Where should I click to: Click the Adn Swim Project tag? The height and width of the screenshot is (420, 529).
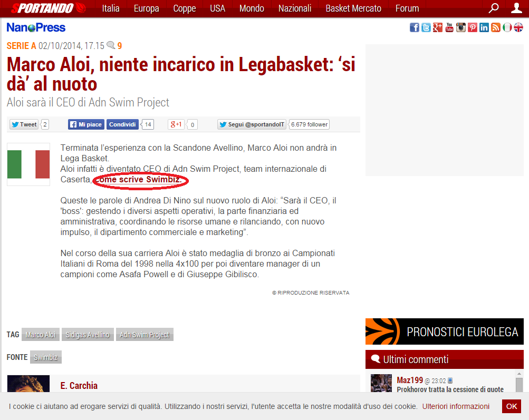tap(145, 335)
